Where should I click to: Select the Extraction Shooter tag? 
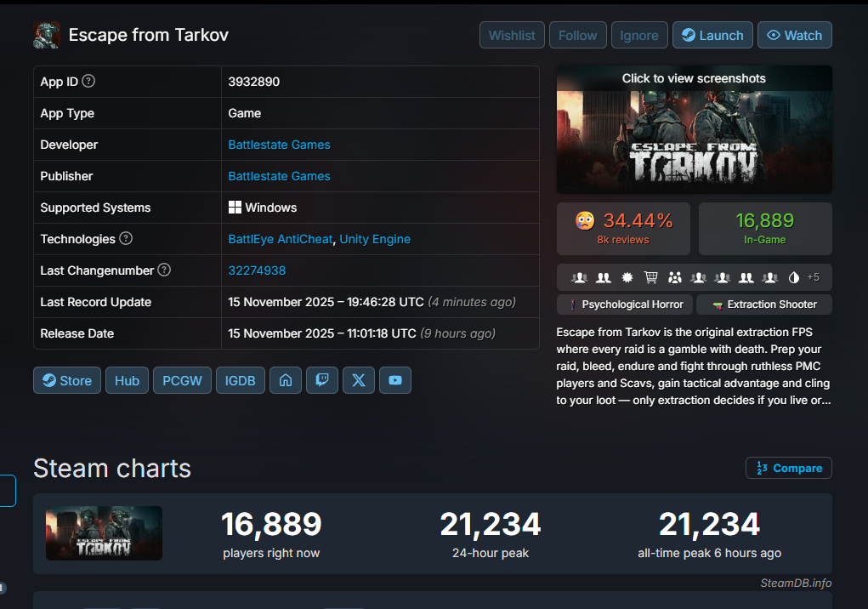[763, 304]
